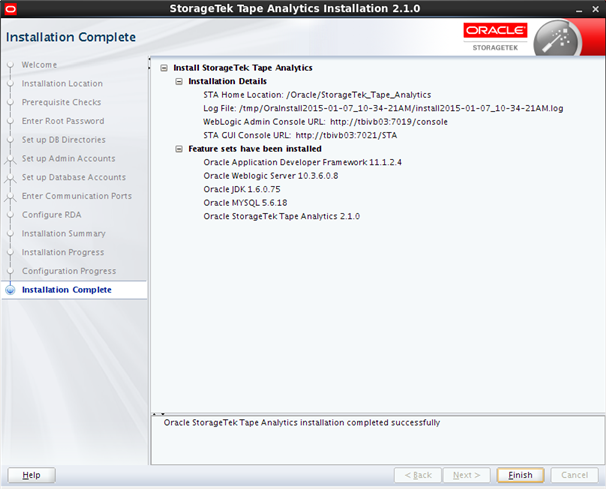Select Oracle StorageTek Tape Analytics 2.1.0 entry

[x=281, y=216]
